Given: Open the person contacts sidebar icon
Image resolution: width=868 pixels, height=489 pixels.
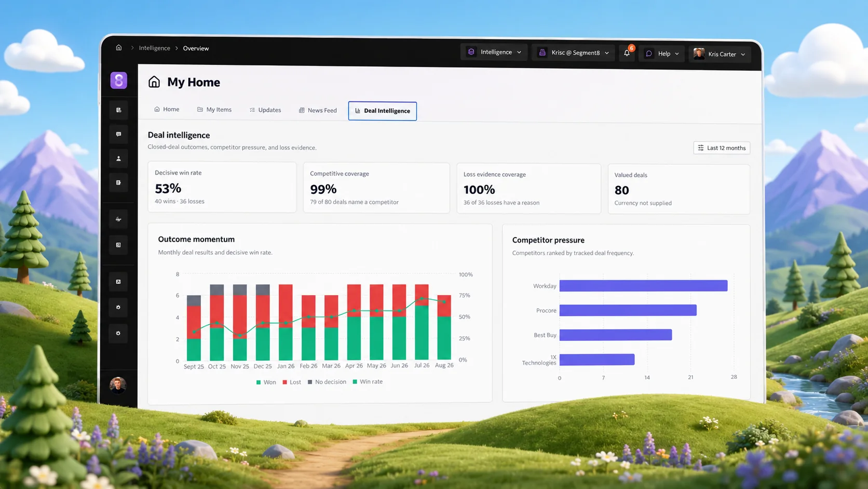Looking at the screenshot, I should pos(118,158).
